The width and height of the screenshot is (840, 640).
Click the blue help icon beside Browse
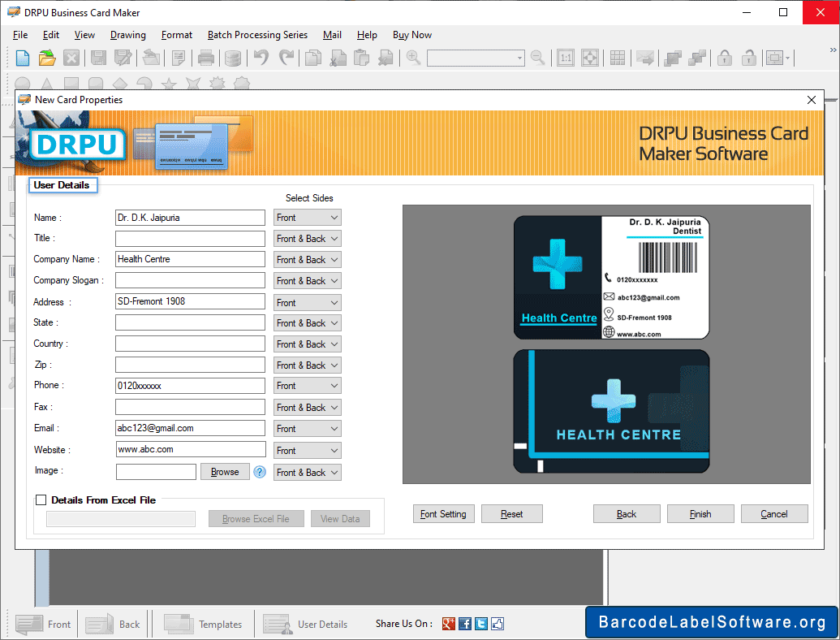pyautogui.click(x=260, y=472)
